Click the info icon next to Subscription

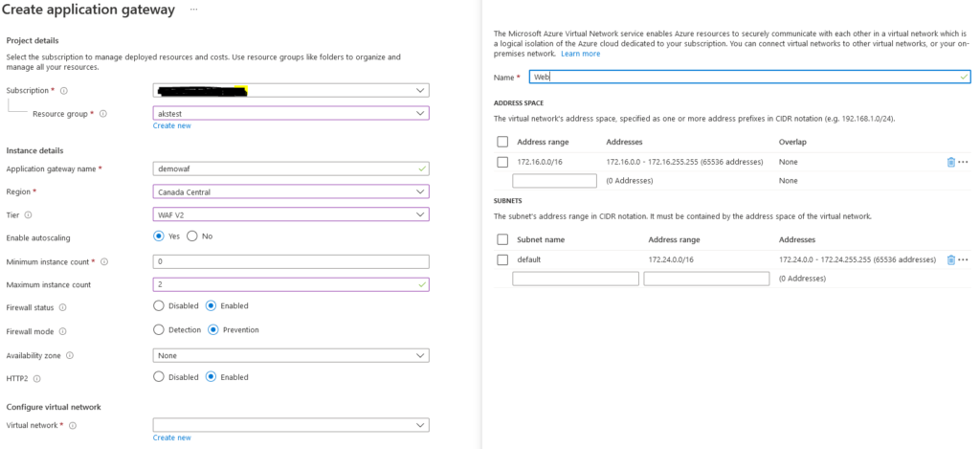[64, 91]
